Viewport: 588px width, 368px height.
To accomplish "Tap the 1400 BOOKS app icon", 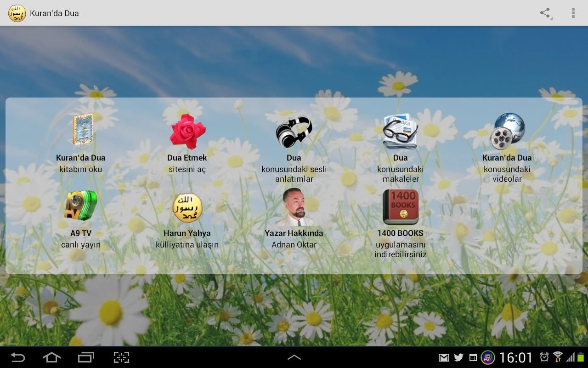I will click(x=400, y=207).
